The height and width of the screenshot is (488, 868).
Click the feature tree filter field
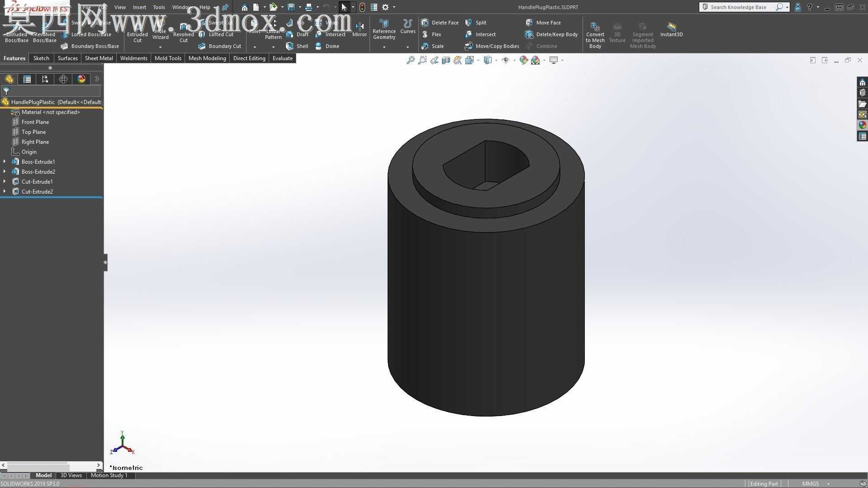pyautogui.click(x=51, y=91)
